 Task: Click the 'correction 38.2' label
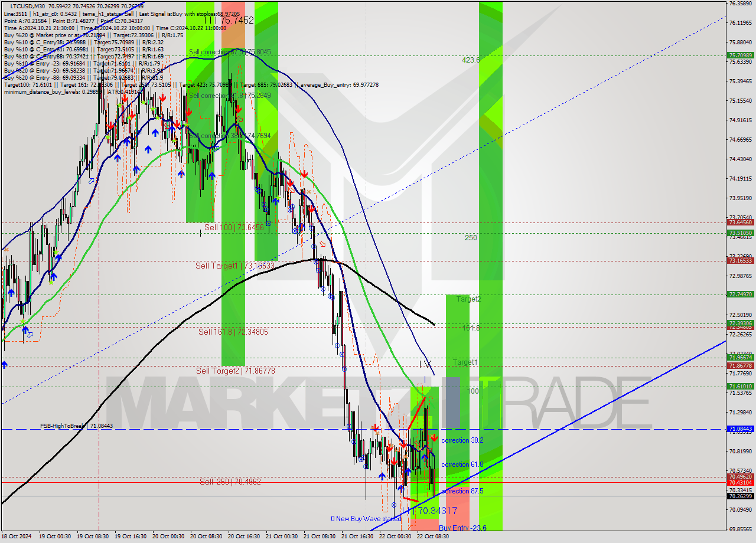[x=462, y=440]
